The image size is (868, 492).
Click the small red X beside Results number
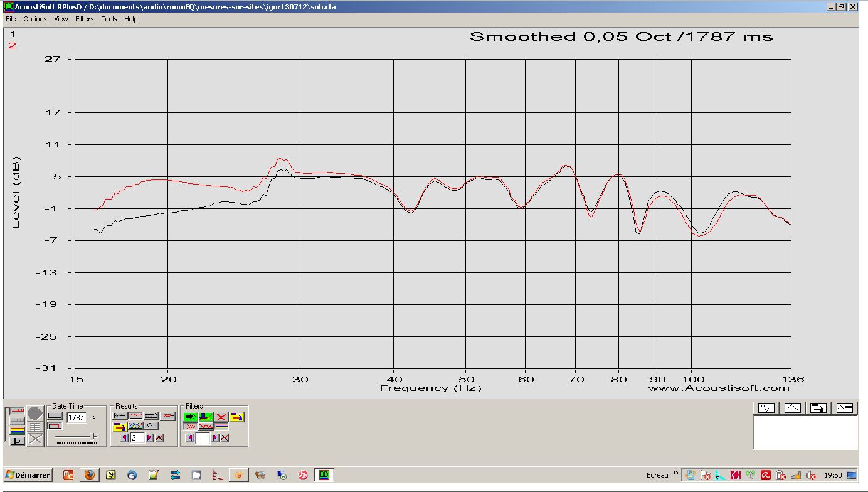[x=159, y=438]
